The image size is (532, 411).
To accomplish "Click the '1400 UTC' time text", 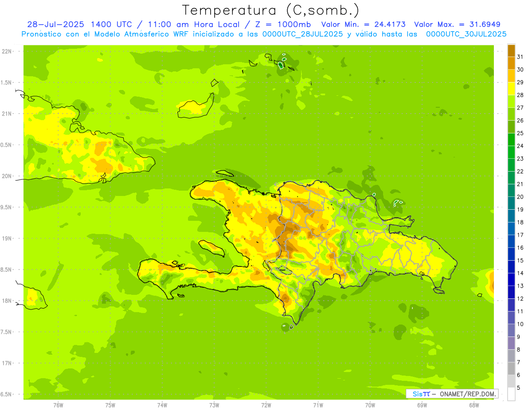I will tap(111, 25).
